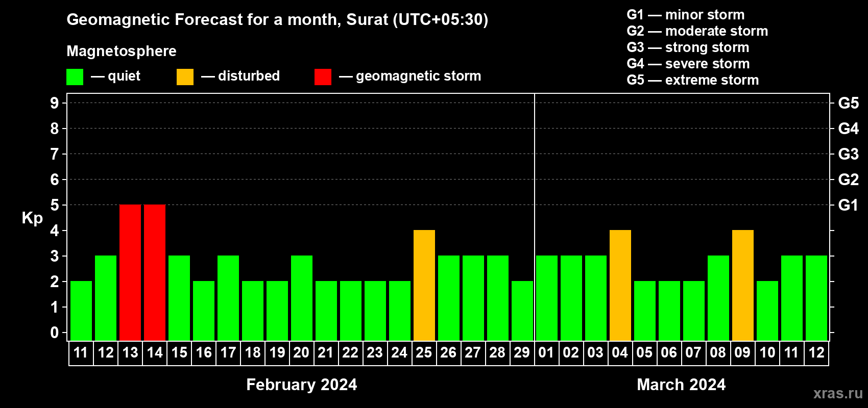The width and height of the screenshot is (868, 408).
Task: Click the red geomagnetic storm legend swatch
Action: point(323,77)
